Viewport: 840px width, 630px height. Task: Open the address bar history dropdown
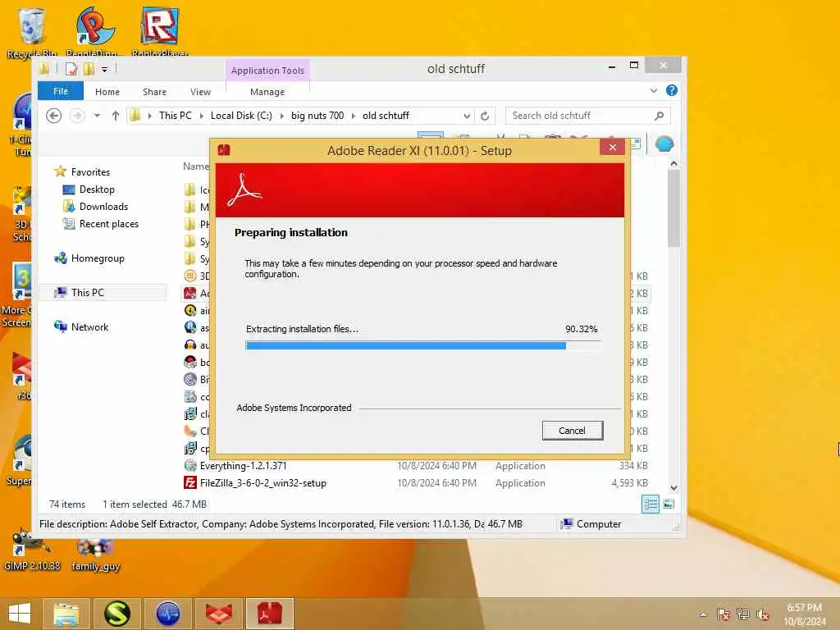pyautogui.click(x=467, y=116)
